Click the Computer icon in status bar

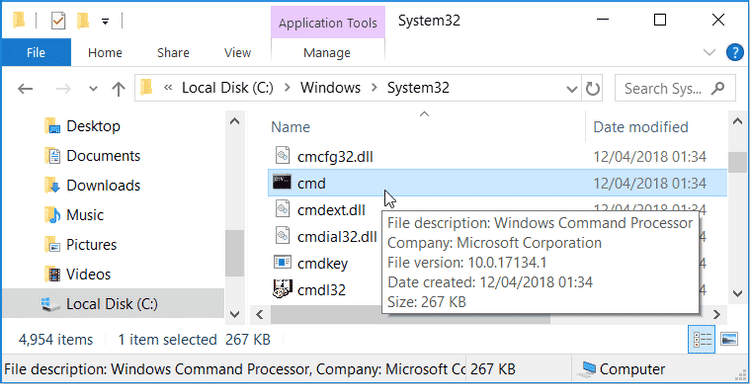588,370
